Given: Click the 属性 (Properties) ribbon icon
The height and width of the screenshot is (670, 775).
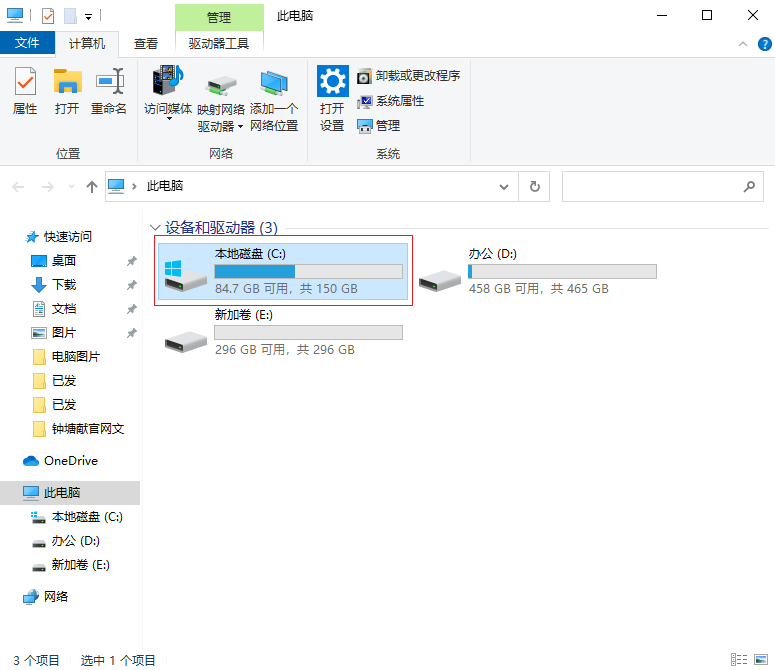Looking at the screenshot, I should [25, 90].
